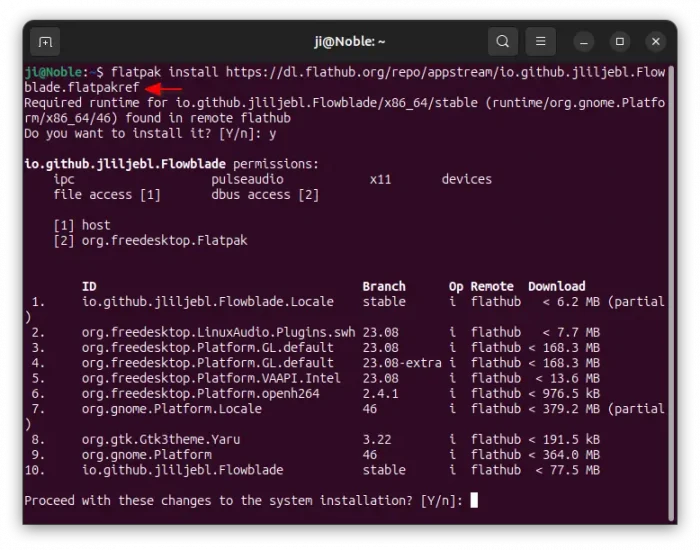The height and width of the screenshot is (550, 700).
Task: Click the terminal cursor block
Action: point(474,500)
